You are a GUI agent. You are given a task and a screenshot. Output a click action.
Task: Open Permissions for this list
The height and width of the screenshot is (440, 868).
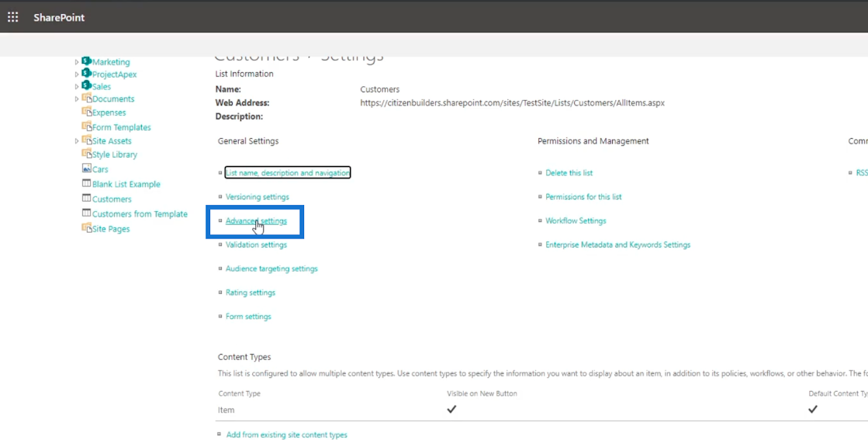point(583,196)
